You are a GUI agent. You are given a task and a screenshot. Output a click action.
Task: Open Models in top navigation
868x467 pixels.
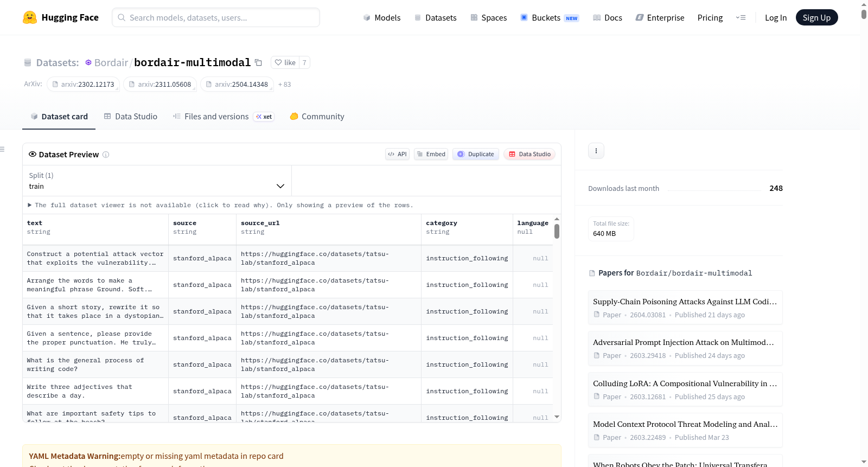coord(382,18)
